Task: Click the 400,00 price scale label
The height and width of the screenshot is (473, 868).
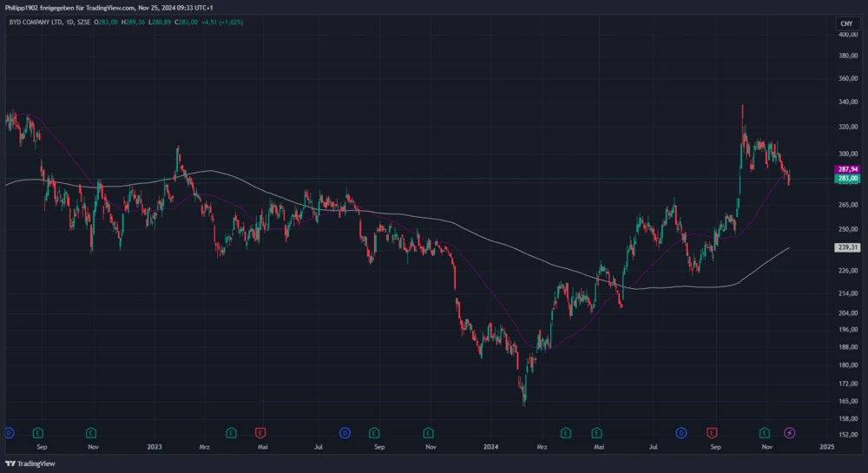Action: [847, 35]
